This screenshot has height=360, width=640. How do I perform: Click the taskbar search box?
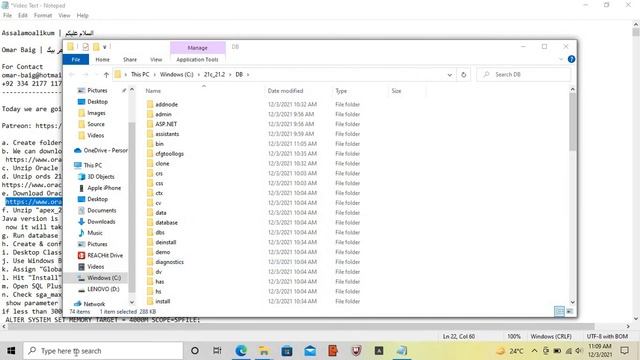[103, 351]
